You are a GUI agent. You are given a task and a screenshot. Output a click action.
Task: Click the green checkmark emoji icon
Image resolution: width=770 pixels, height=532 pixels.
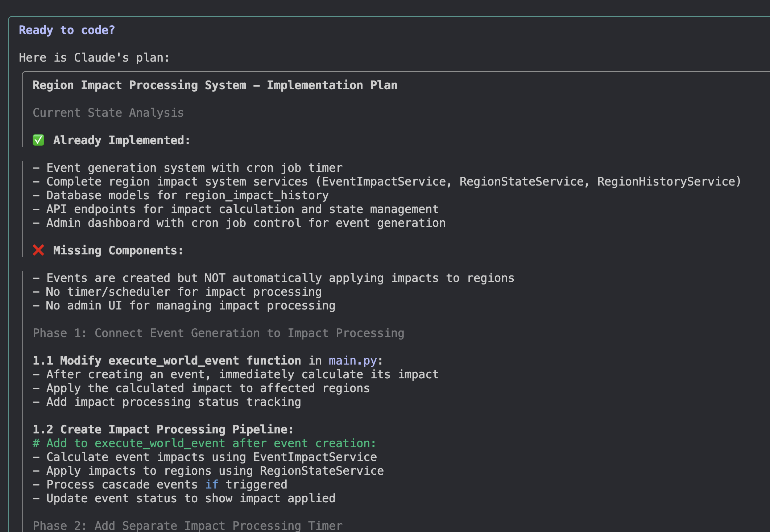click(38, 140)
